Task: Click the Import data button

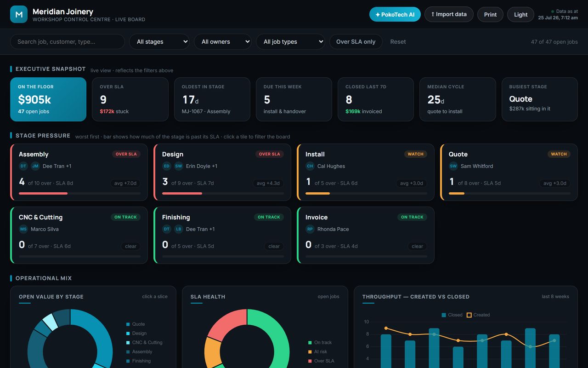Action: (x=448, y=14)
